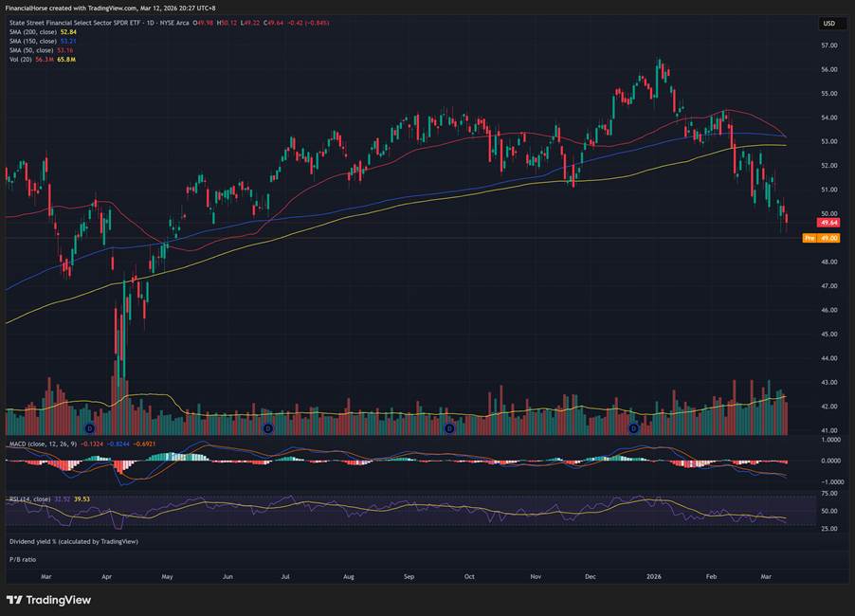Click the Sep label on time axis
855x616 pixels.
tap(409, 575)
